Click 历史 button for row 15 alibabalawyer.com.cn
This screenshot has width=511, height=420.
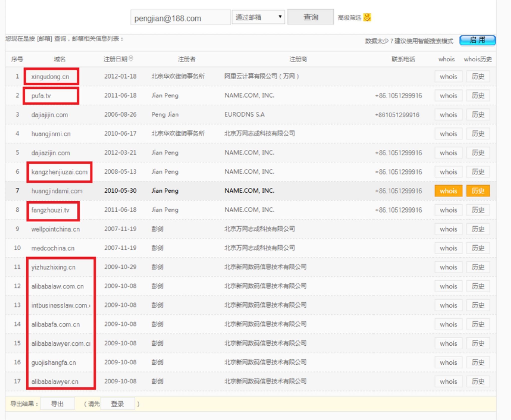click(x=478, y=344)
